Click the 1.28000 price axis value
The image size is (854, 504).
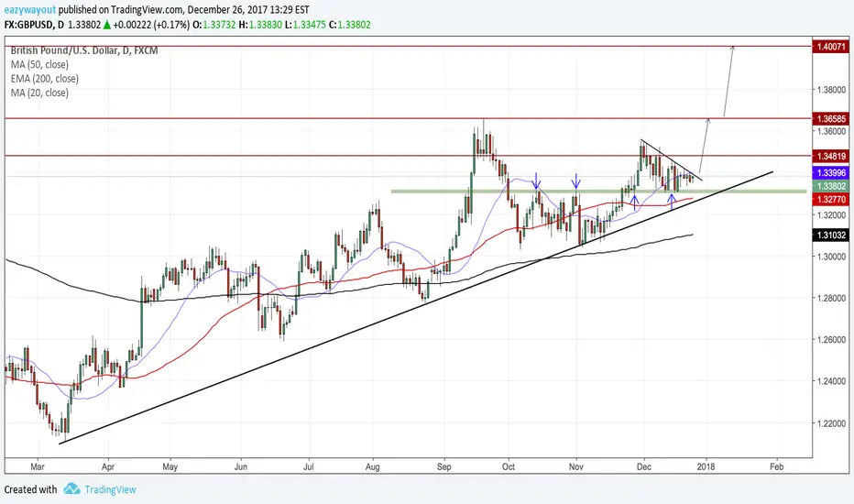tap(830, 298)
